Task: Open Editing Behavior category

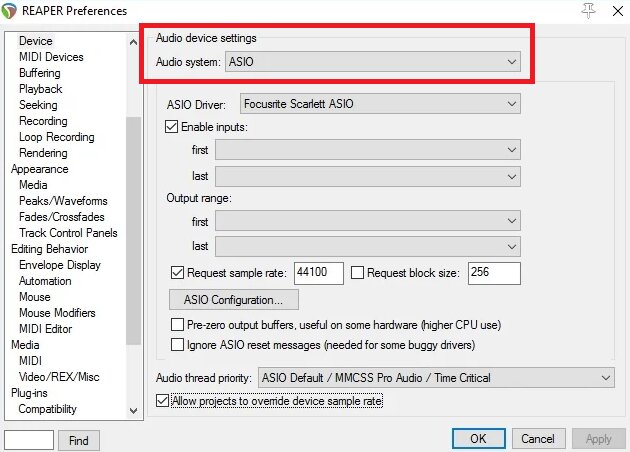Action: 49,249
